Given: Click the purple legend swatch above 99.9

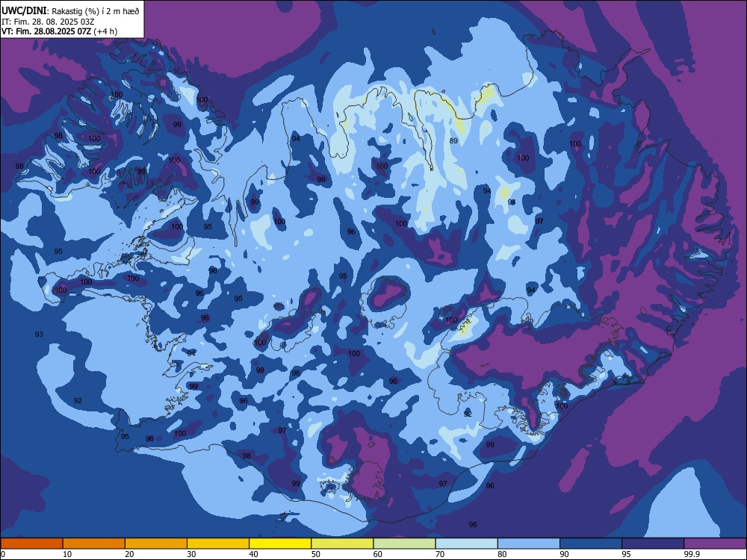Looking at the screenshot, I should point(715,544).
